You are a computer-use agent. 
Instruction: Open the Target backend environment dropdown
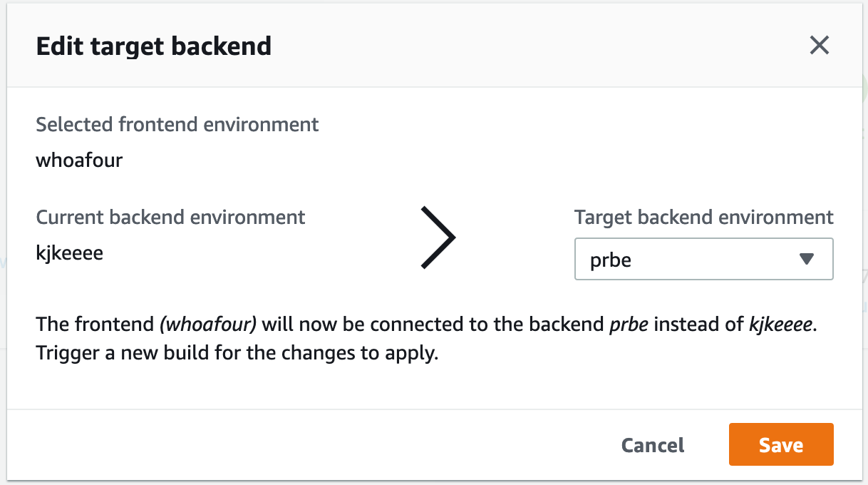click(703, 259)
